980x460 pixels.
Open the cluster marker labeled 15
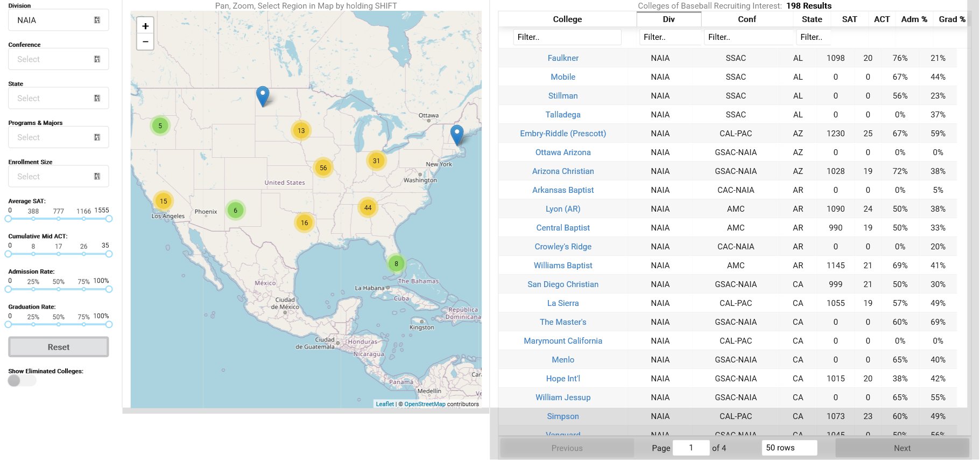pos(163,201)
